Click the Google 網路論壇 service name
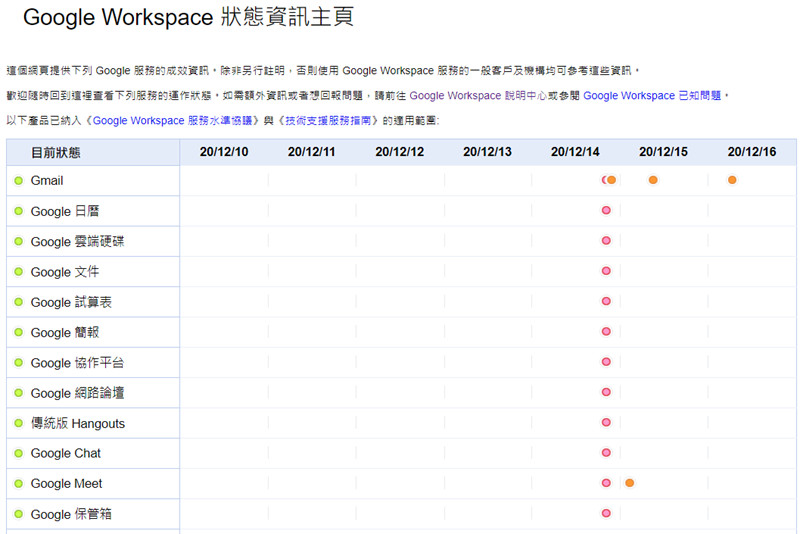This screenshot has height=534, width=800. pos(78,393)
